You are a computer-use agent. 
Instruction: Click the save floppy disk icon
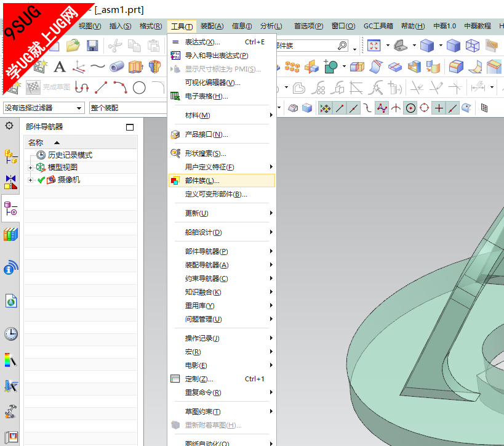pyautogui.click(x=92, y=46)
